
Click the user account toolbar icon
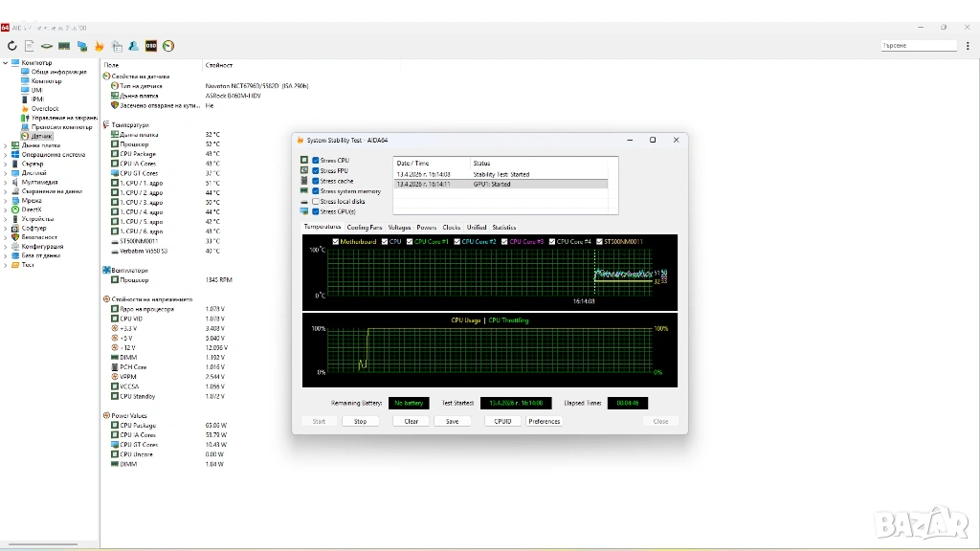(x=134, y=46)
